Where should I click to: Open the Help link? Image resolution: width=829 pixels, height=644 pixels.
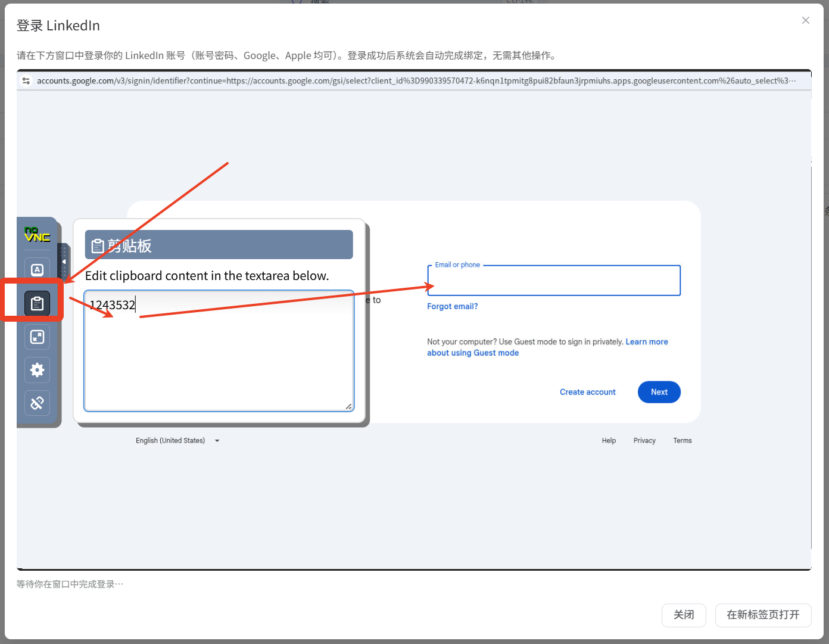(609, 441)
